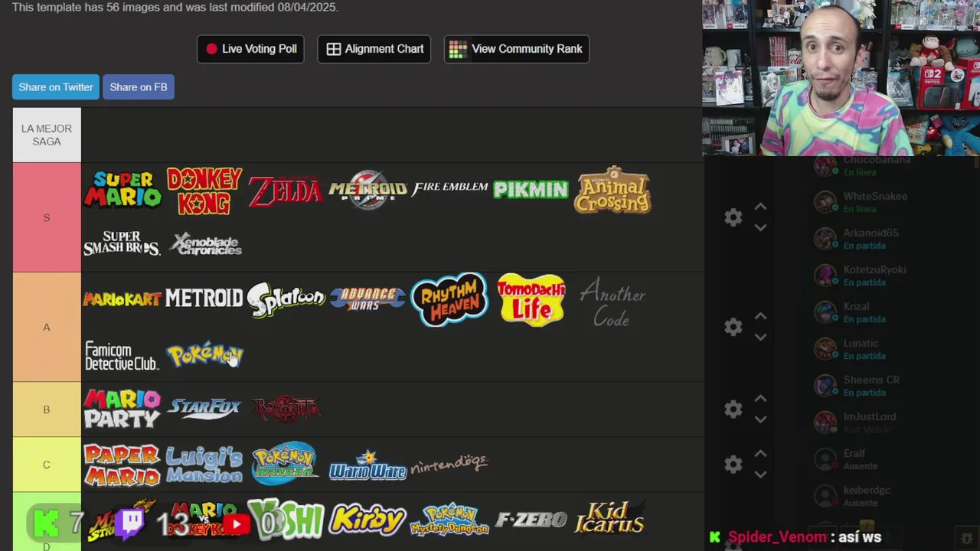
Task: Select the Pokémon Ranger logo
Action: [285, 463]
